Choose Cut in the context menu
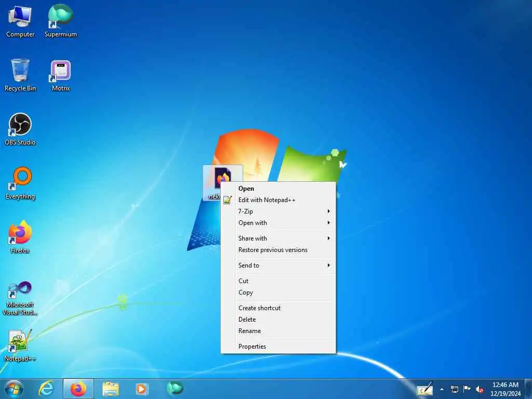Image resolution: width=532 pixels, height=399 pixels. coord(278,281)
